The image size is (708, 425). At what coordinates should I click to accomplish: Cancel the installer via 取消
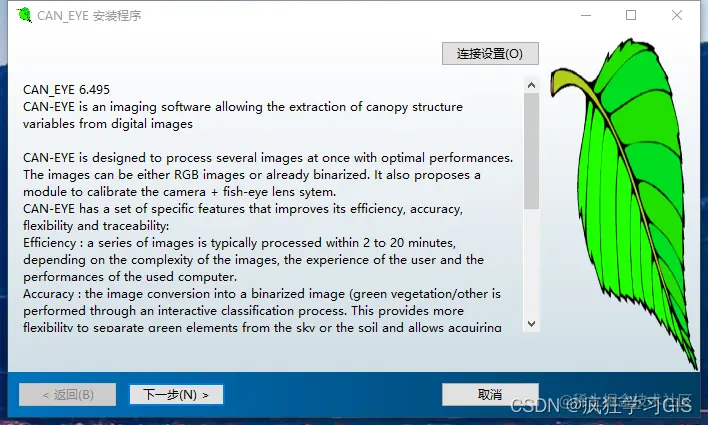coord(490,394)
